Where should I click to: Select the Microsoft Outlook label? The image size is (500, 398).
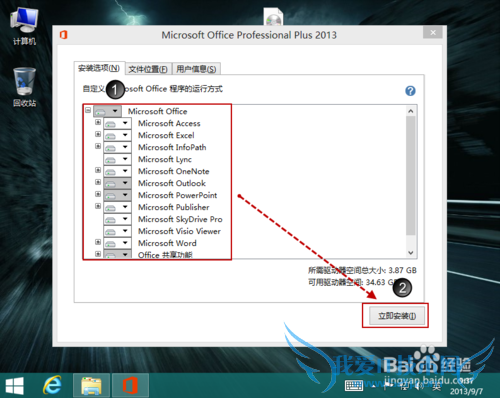pyautogui.click(x=172, y=183)
